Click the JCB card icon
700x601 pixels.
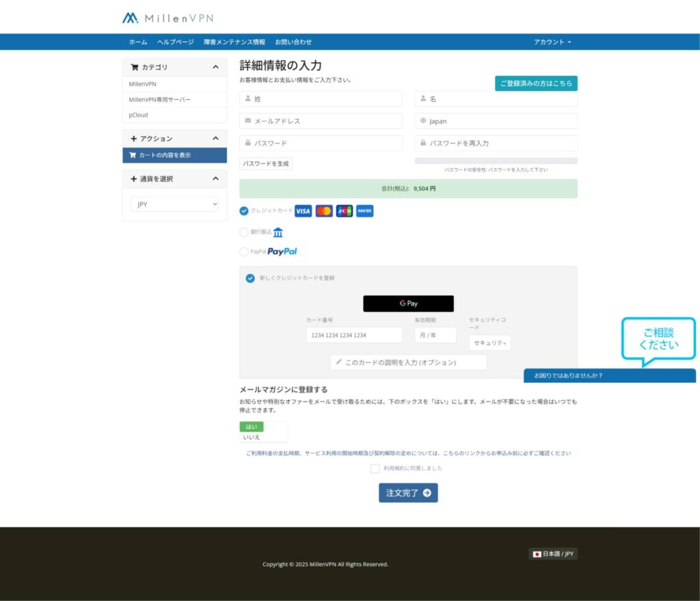345,211
